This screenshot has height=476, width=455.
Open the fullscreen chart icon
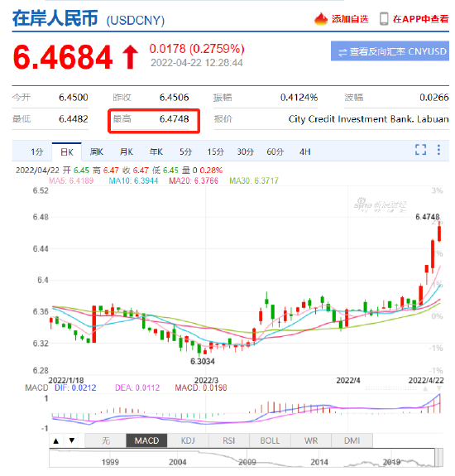[x=420, y=150]
